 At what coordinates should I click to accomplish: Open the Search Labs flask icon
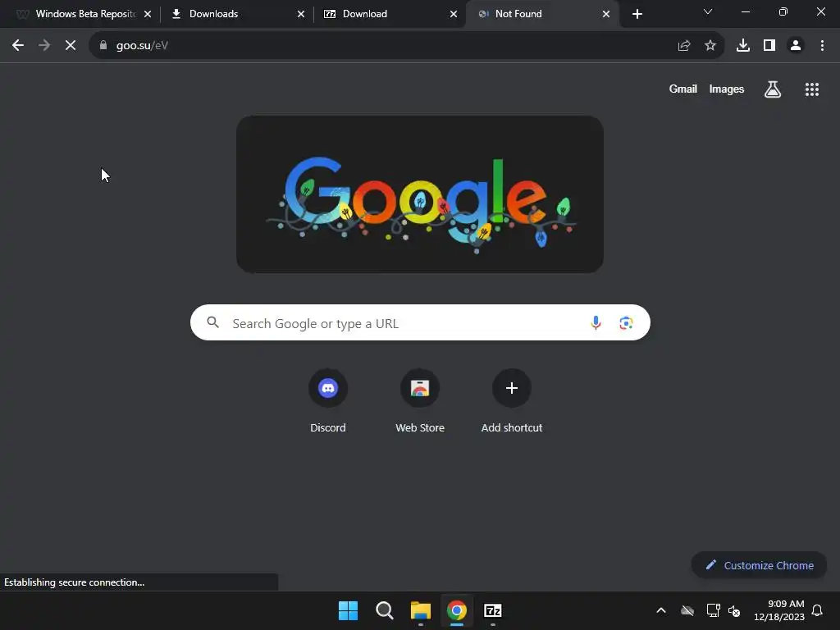click(x=773, y=89)
